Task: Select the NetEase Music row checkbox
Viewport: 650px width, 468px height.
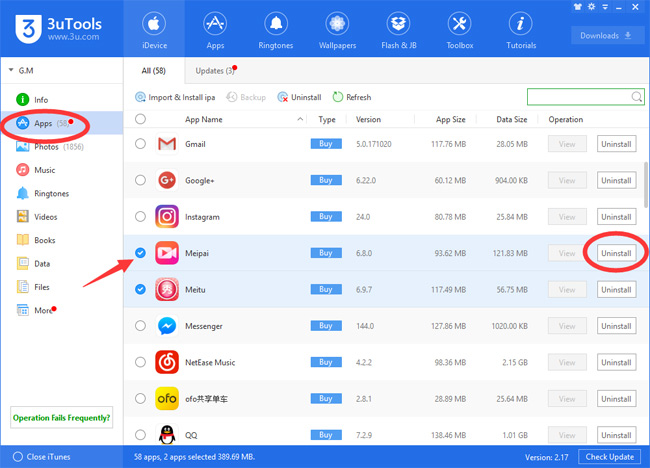Action: pos(141,362)
